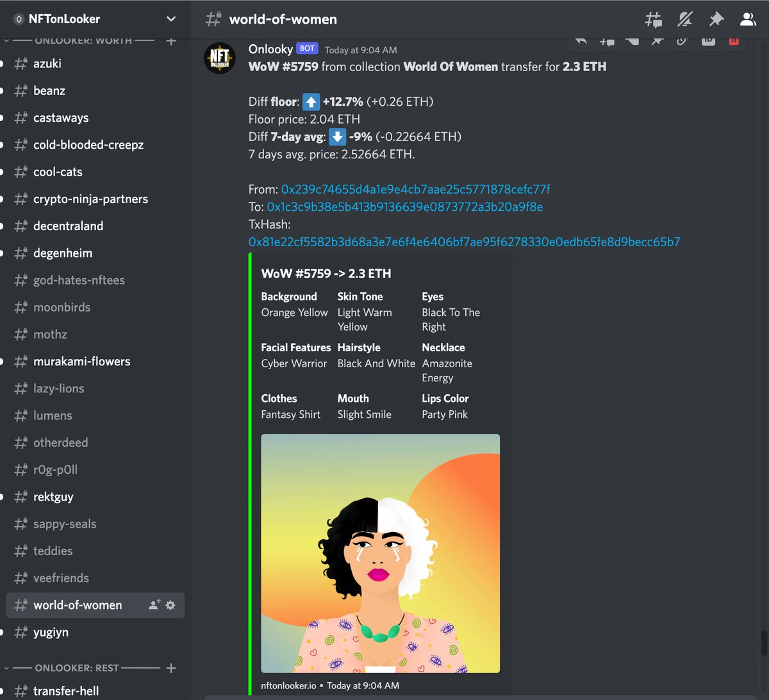Open the degenheim channel
The width and height of the screenshot is (769, 700).
point(95,253)
